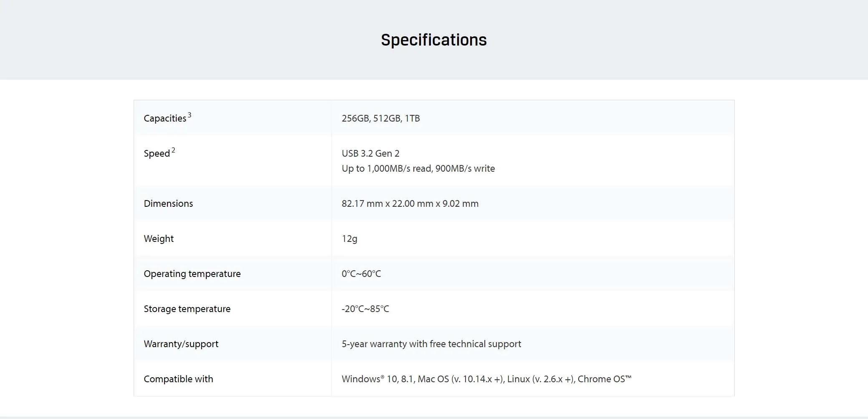Select the 0°C~60°C value
This screenshot has height=419, width=868.
361,274
